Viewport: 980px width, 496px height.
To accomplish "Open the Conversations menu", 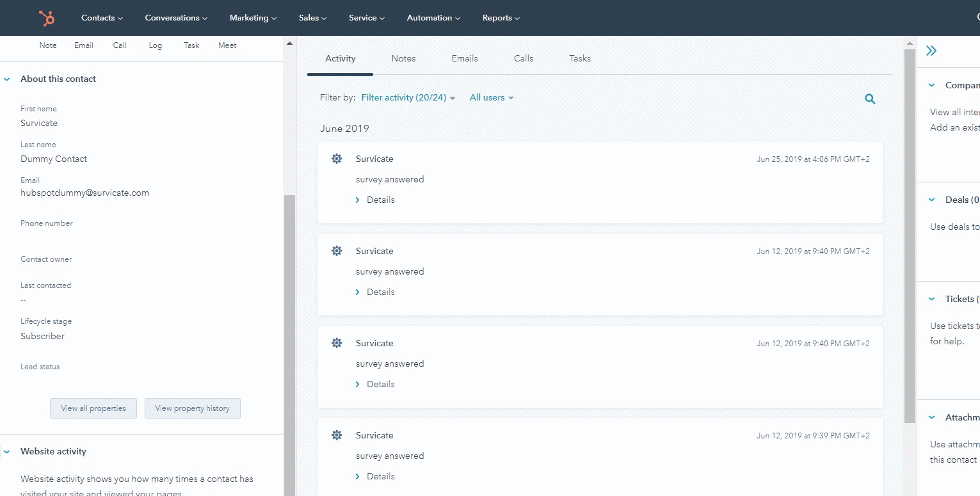I will (176, 18).
